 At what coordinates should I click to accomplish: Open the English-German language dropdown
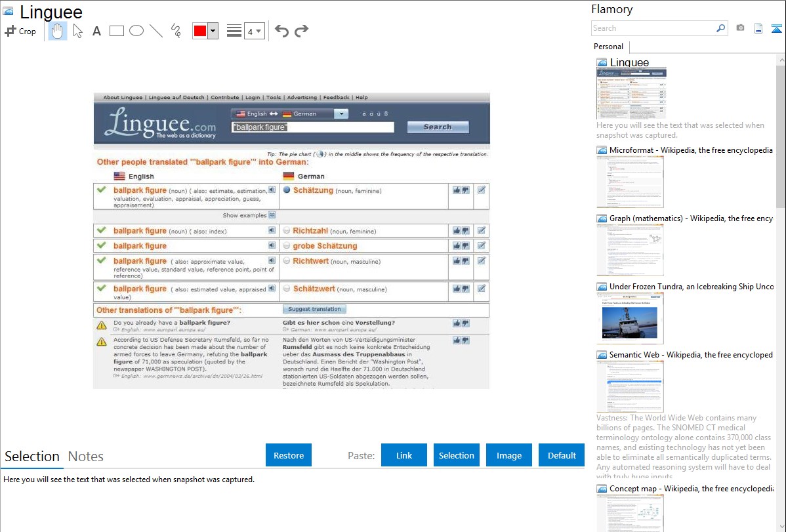click(341, 114)
